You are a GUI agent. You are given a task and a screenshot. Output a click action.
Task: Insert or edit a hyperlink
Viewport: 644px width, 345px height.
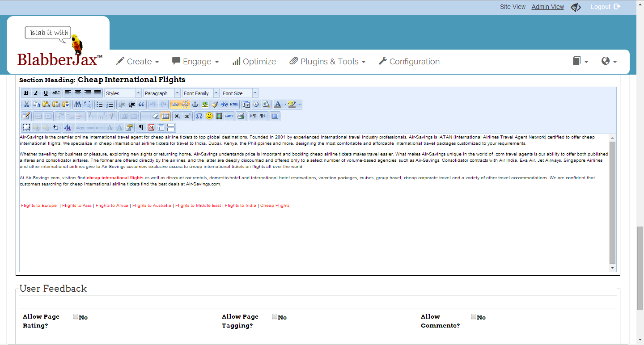[x=175, y=105]
